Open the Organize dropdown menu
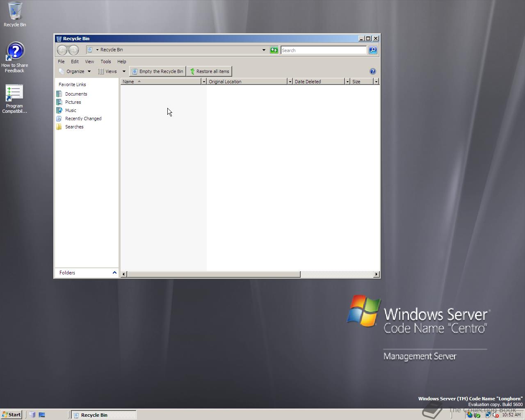525x420 pixels. (x=75, y=71)
